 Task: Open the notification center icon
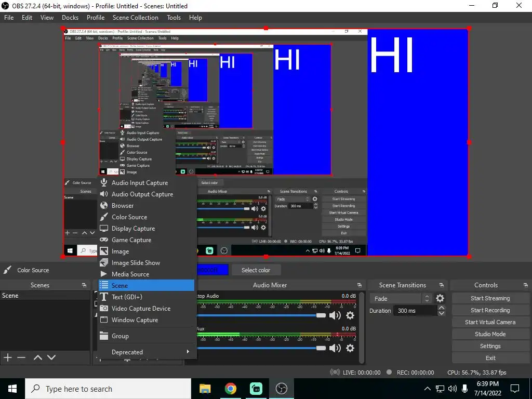515,389
